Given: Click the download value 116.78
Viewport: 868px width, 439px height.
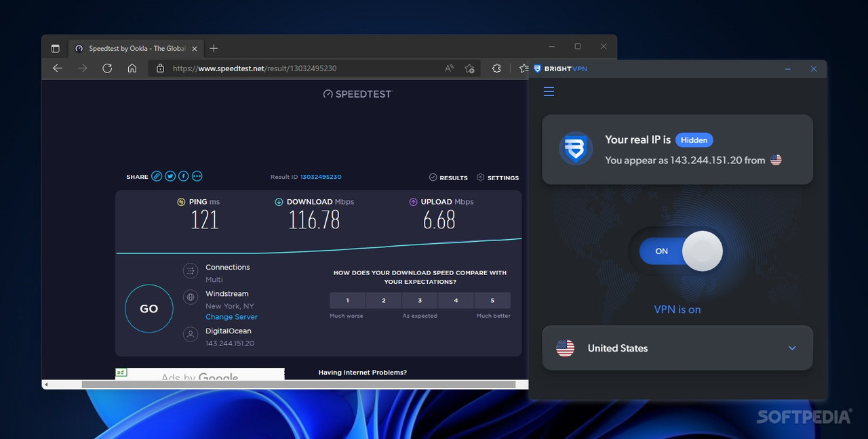Looking at the screenshot, I should pyautogui.click(x=314, y=219).
